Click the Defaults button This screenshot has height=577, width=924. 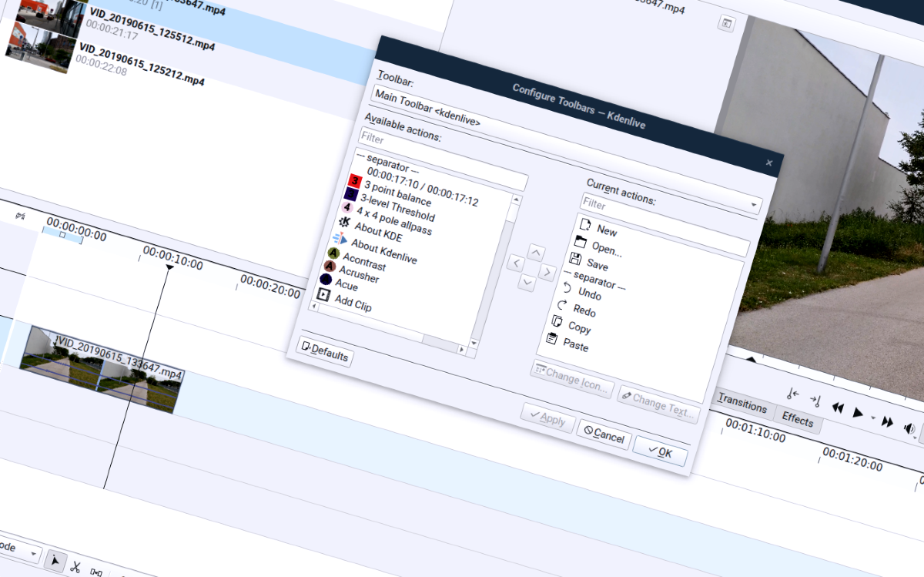click(x=324, y=354)
